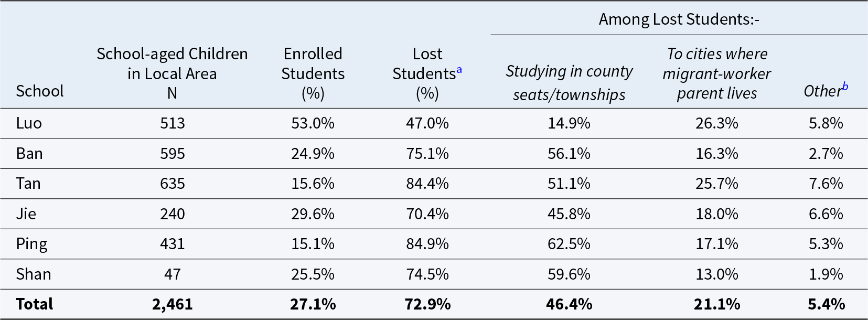Image resolution: width=868 pixels, height=320 pixels.
Task: Select the Total row label
Action: [35, 304]
